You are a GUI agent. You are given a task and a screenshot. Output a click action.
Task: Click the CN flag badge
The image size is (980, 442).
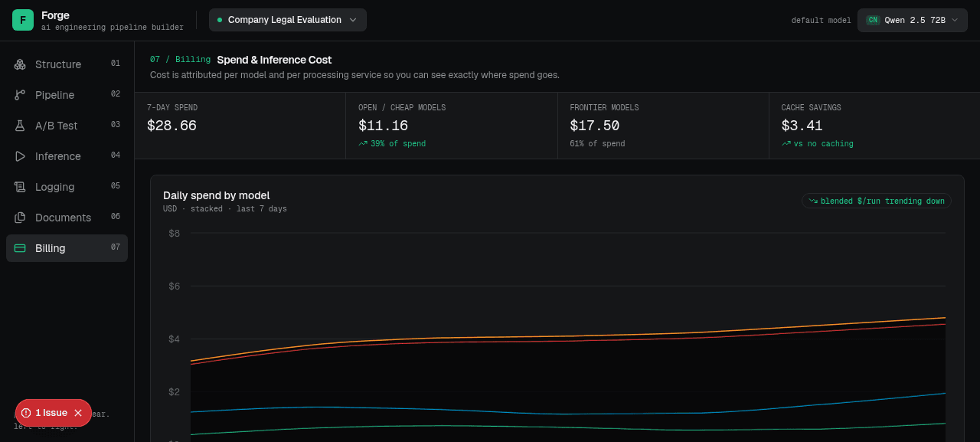(x=873, y=20)
